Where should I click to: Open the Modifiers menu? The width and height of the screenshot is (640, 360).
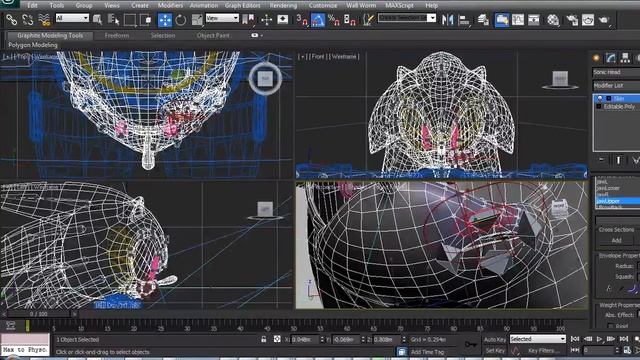tap(170, 5)
